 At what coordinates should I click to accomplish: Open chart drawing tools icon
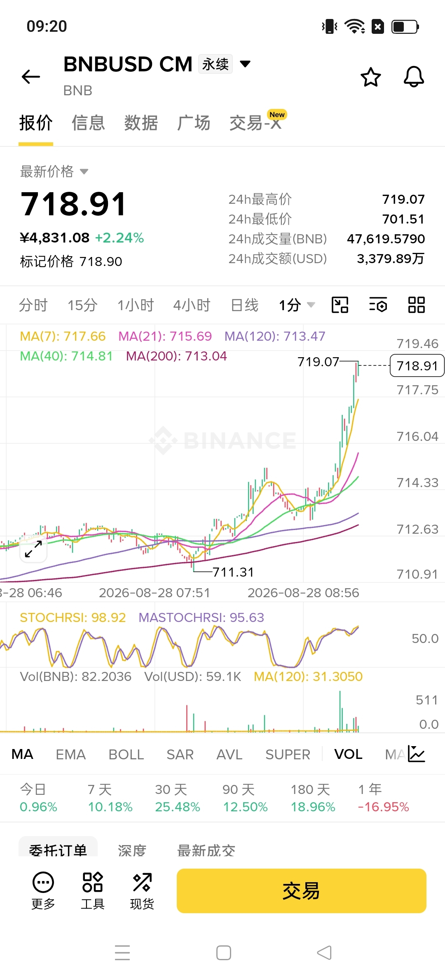[340, 305]
